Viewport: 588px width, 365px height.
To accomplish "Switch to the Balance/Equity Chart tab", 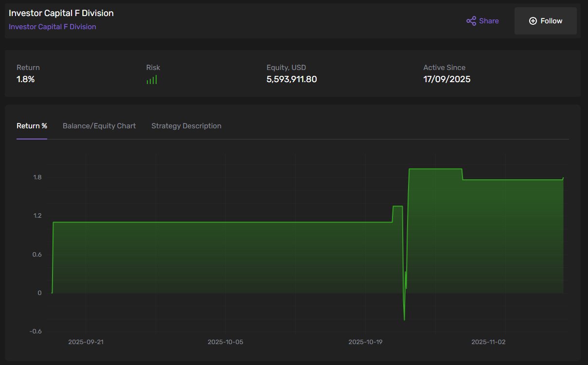I will pyautogui.click(x=99, y=126).
